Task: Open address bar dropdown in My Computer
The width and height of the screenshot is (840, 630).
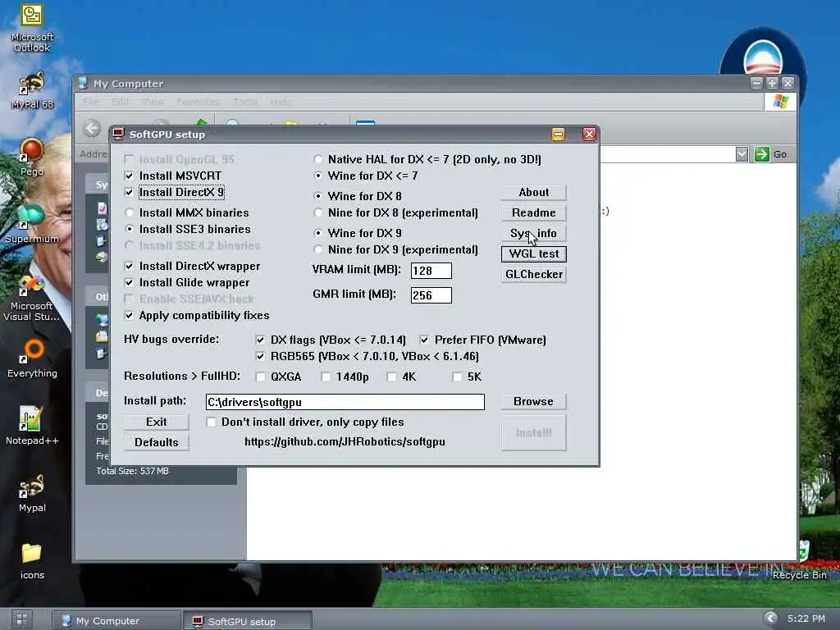Action: 742,154
